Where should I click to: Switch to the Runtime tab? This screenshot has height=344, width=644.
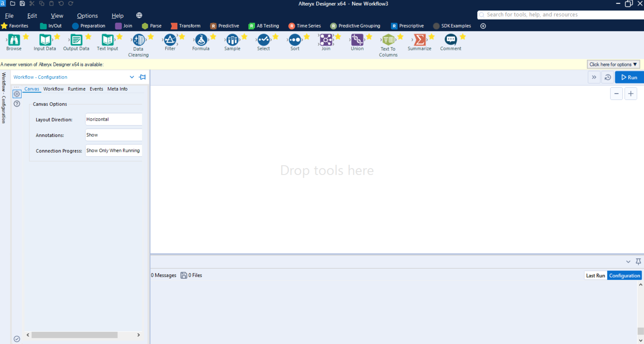click(77, 89)
